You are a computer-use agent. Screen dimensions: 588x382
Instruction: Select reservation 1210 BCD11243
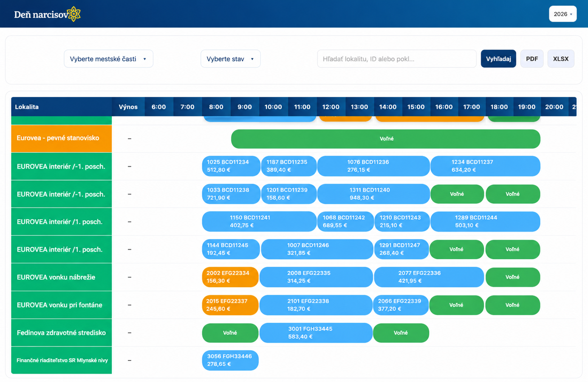(402, 221)
